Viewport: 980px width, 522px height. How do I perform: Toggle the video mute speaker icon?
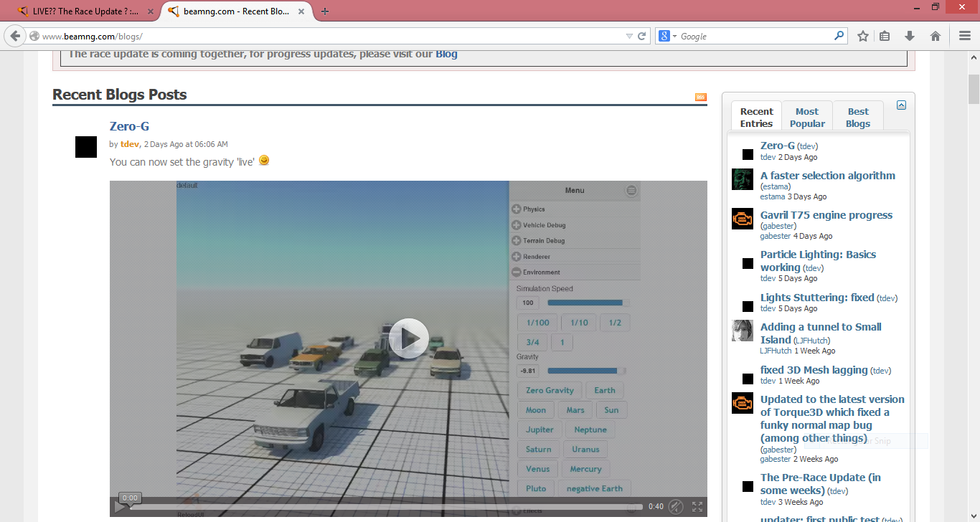676,507
